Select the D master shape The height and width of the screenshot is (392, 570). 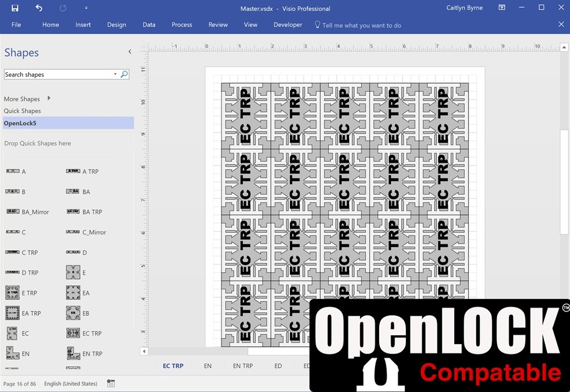(76, 252)
